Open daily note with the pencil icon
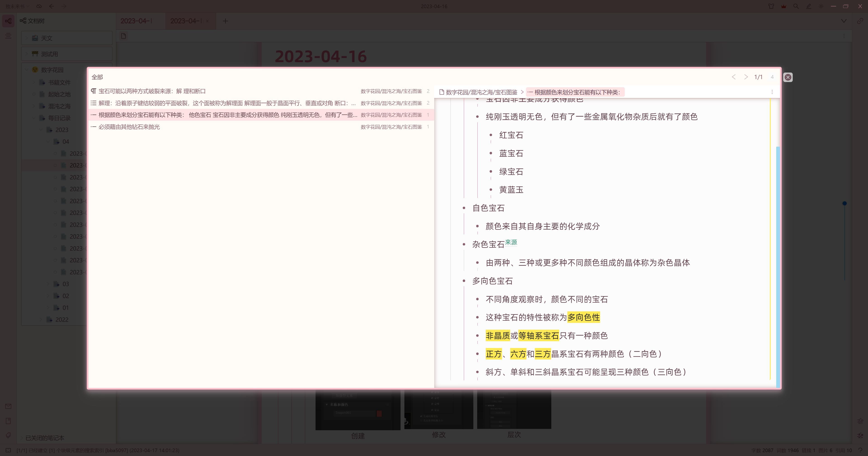868x456 pixels. (809, 6)
